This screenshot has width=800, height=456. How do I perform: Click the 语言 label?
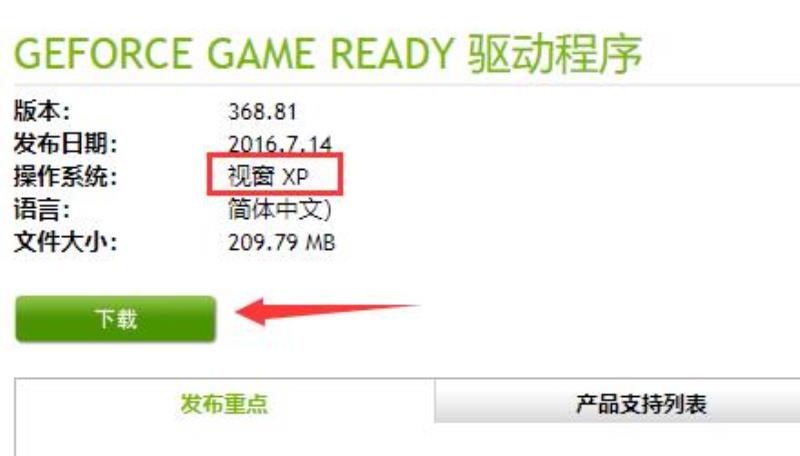click(42, 209)
